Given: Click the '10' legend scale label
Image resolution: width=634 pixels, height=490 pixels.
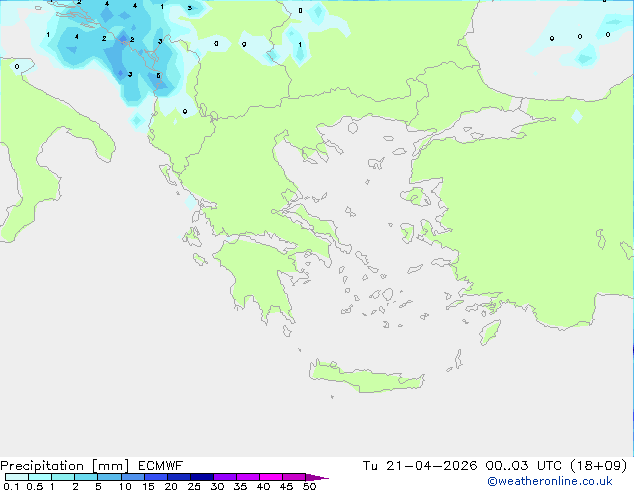Looking at the screenshot, I should [125, 486].
